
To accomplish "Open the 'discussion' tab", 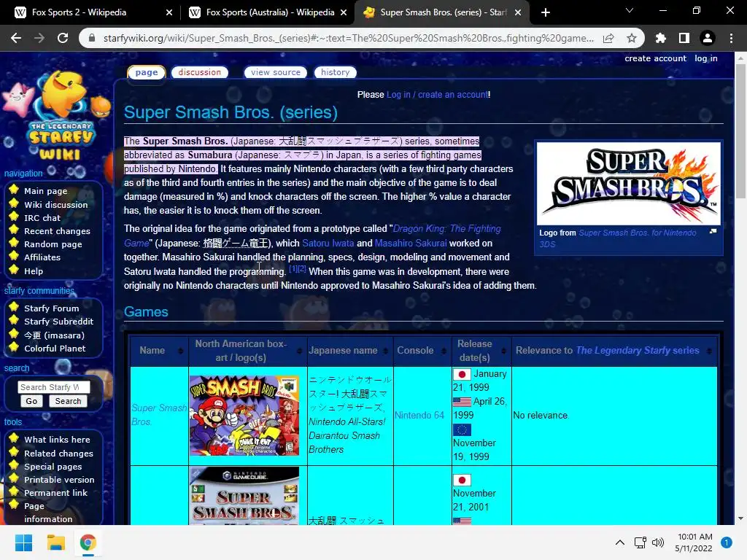I will point(200,72).
